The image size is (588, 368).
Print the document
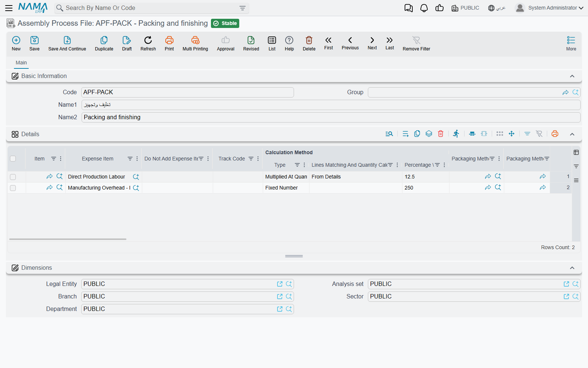(169, 43)
